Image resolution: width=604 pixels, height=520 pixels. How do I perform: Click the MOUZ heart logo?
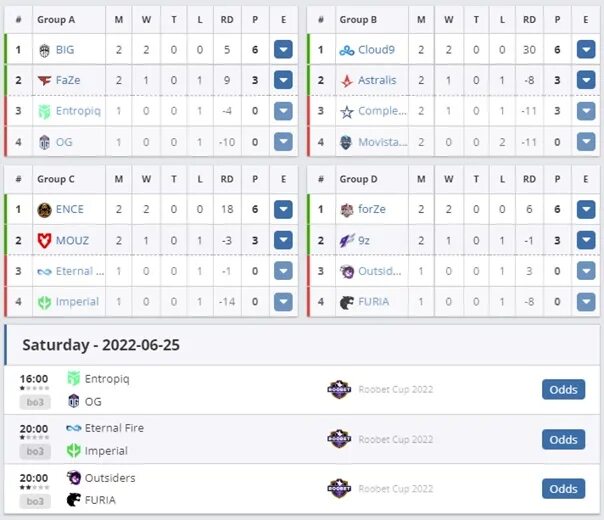[44, 241]
